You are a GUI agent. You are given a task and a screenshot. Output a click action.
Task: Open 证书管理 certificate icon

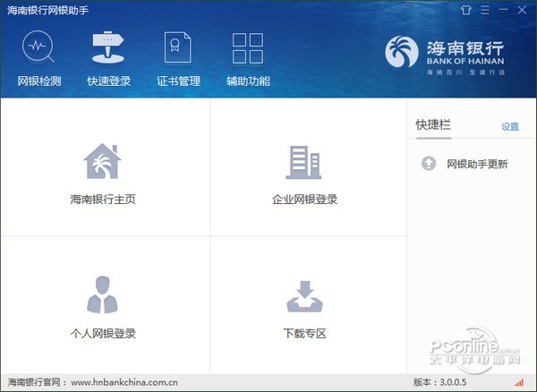(x=177, y=47)
